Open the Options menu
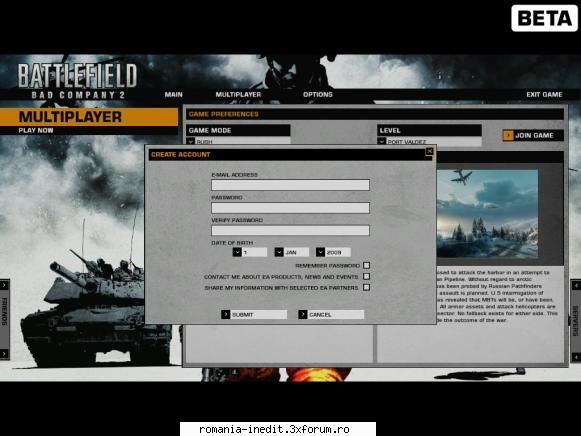581x436 pixels. pyautogui.click(x=318, y=94)
